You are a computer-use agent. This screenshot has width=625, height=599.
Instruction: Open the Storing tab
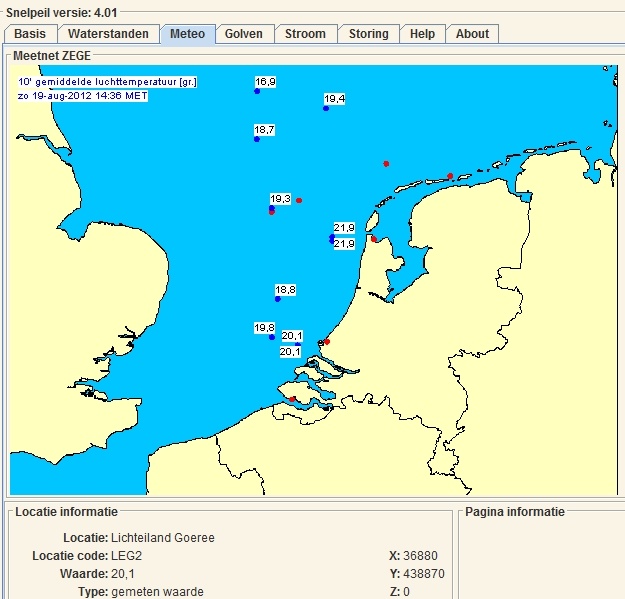point(368,34)
